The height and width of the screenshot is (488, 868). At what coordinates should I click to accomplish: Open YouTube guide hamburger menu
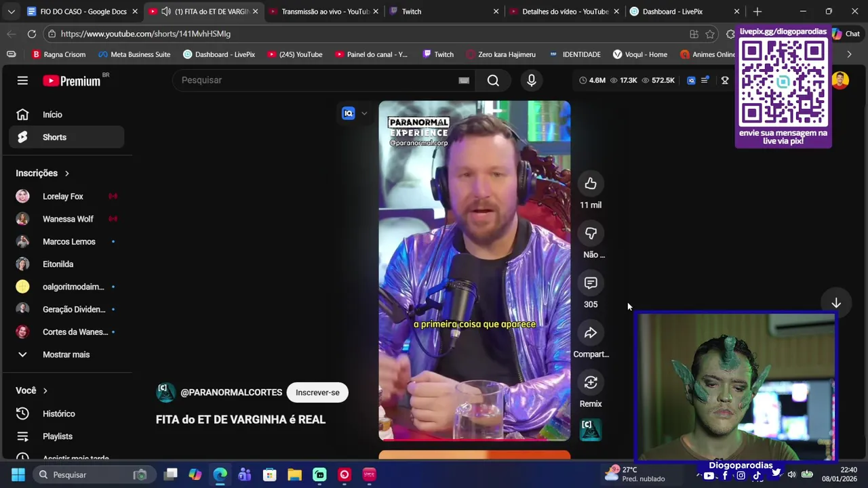pyautogui.click(x=22, y=81)
